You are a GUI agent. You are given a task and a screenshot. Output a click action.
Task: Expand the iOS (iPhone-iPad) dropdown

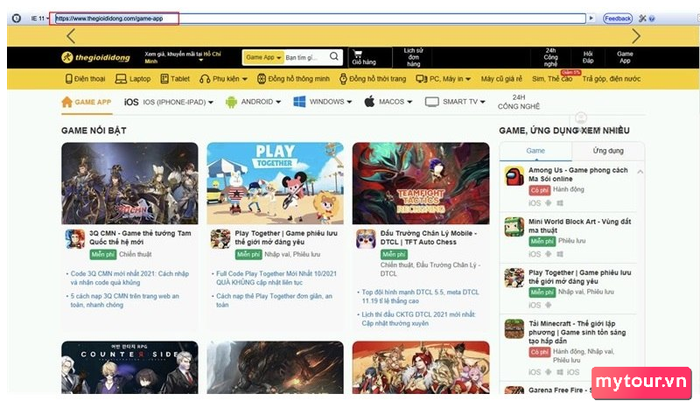[211, 102]
